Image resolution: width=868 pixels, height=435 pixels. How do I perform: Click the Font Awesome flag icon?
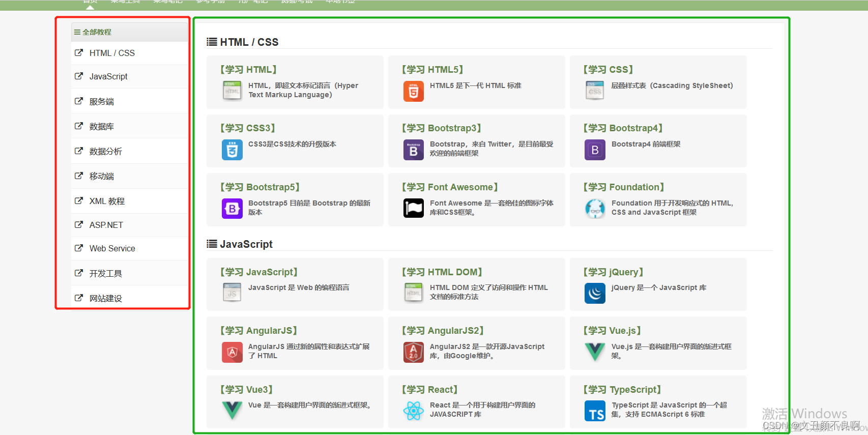414,209
